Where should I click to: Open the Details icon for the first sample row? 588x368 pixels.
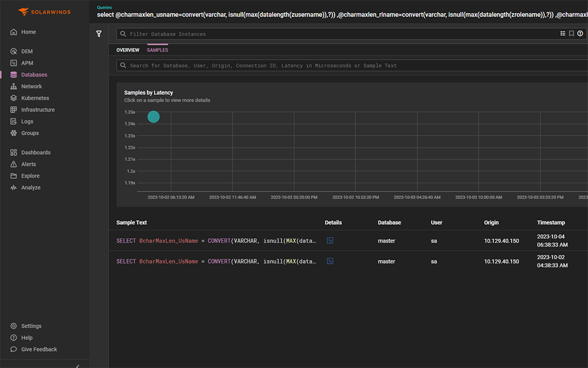pyautogui.click(x=330, y=240)
